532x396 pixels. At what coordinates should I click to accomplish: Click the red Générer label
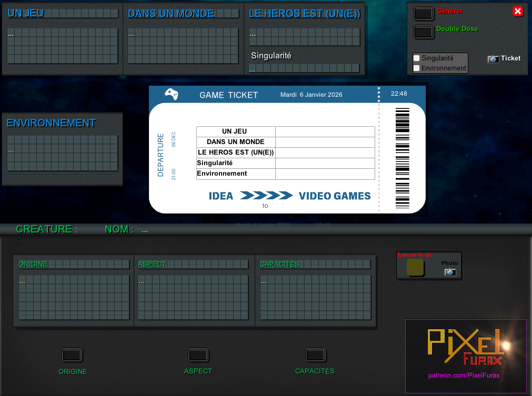point(449,11)
